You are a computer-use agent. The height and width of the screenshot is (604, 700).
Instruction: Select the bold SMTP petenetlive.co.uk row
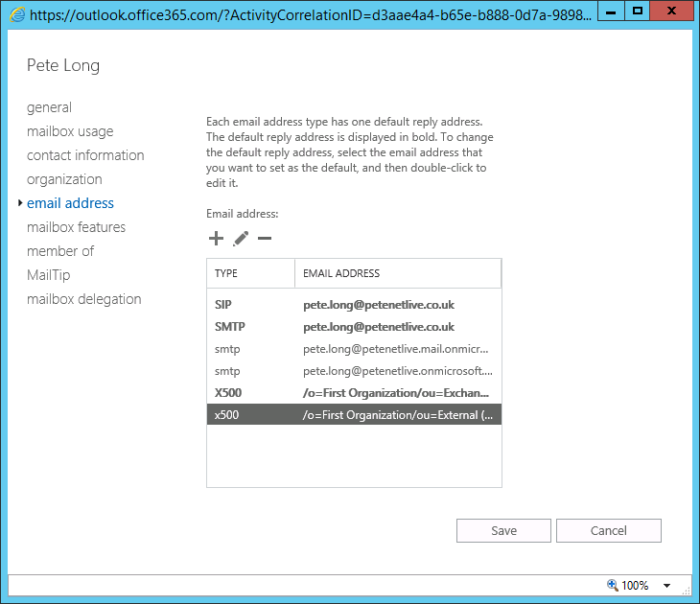click(354, 327)
